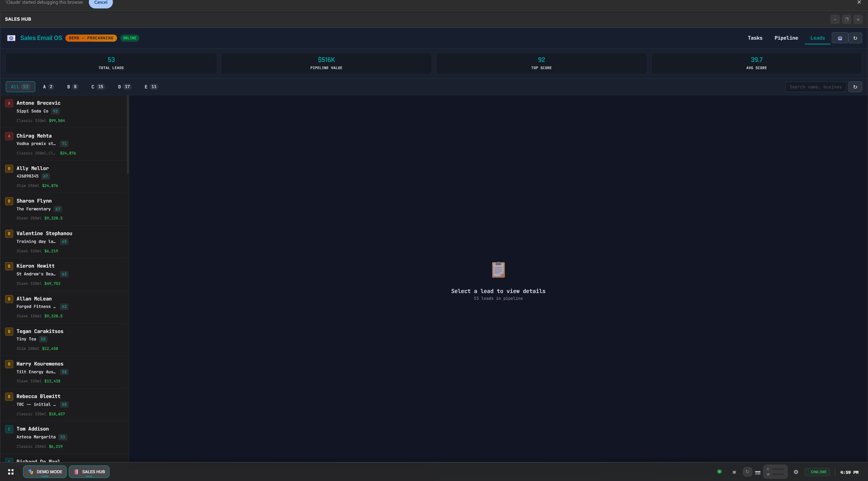
Task: Click the refresh icon inside the search bar
Action: (855, 87)
